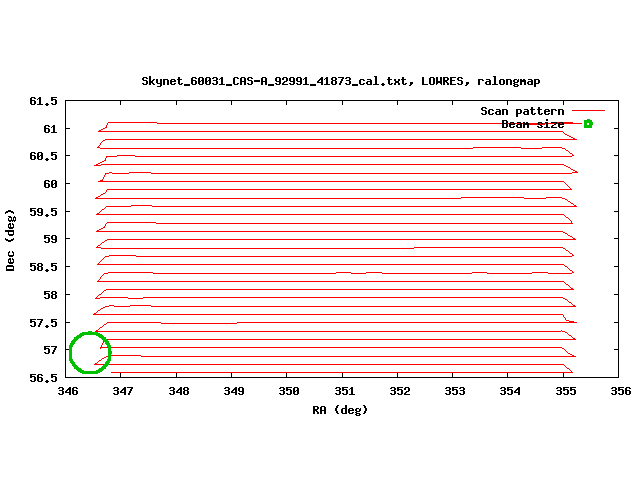Click the 346 RA axis tick label
The width and height of the screenshot is (640, 480).
[68, 391]
